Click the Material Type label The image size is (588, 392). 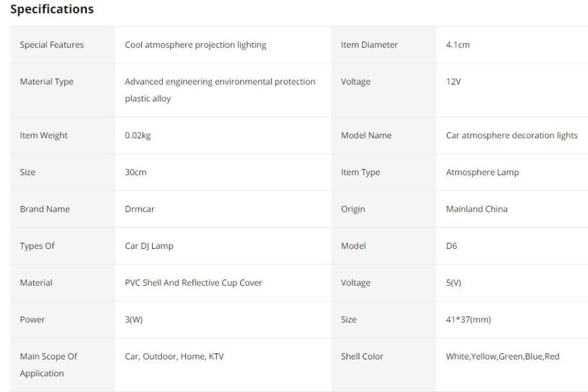click(x=47, y=82)
